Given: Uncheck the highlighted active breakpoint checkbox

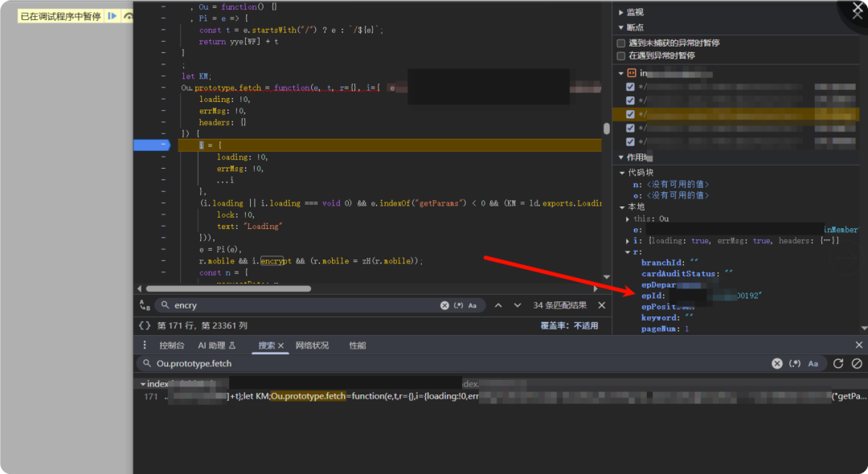Looking at the screenshot, I should (x=630, y=115).
